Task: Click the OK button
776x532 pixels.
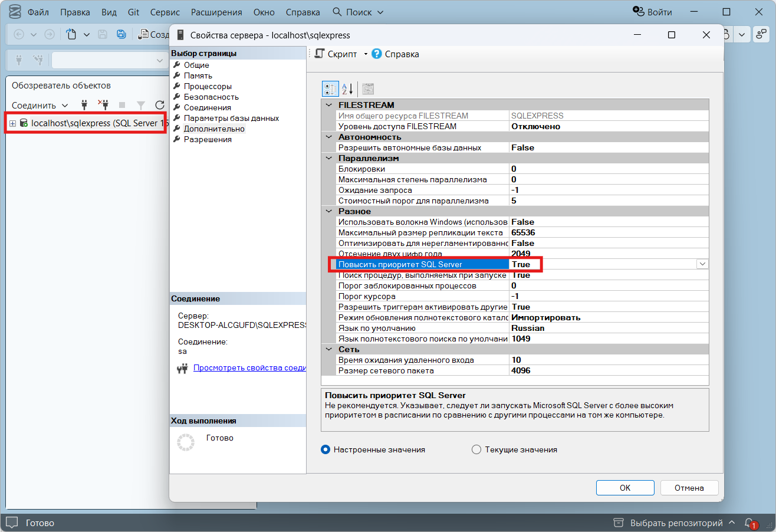Action: 624,488
